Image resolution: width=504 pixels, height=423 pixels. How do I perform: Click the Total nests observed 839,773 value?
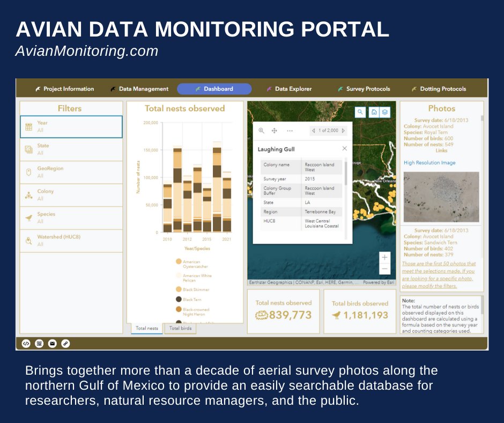click(x=290, y=315)
